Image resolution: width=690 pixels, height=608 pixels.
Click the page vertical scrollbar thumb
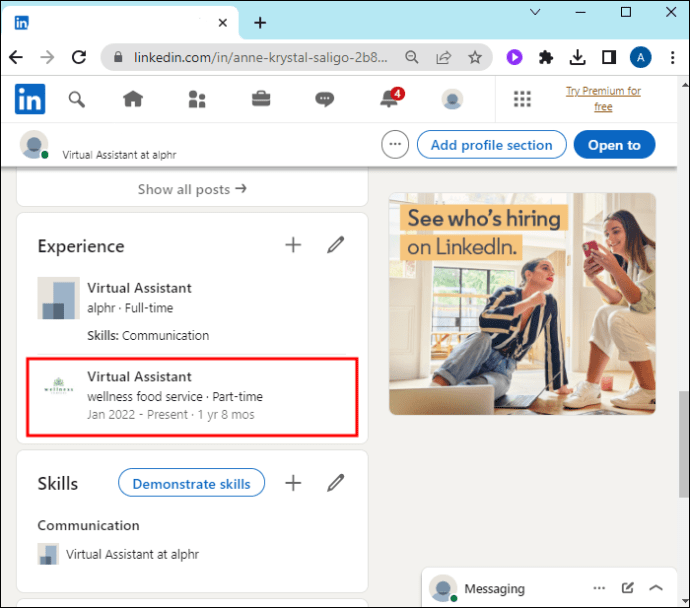click(x=684, y=444)
